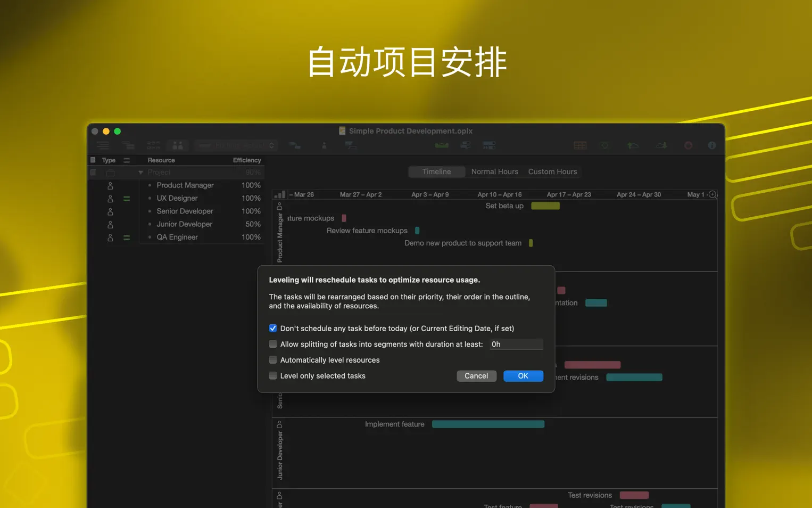Open the orange table report toolbar icon

coord(580,145)
